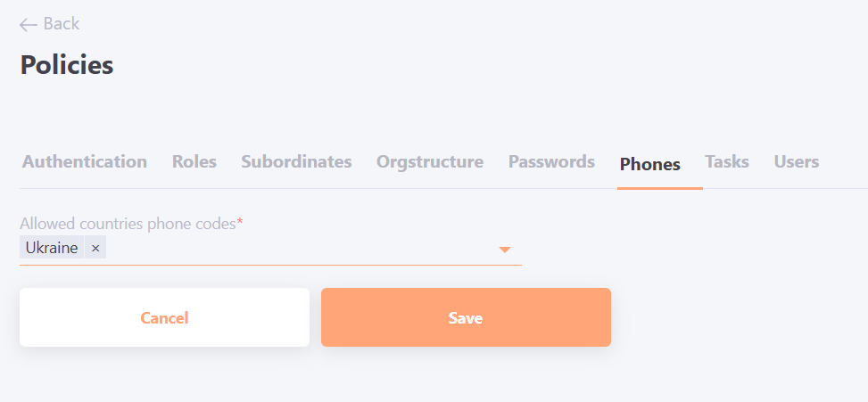Viewport: 868px width, 402px height.
Task: Switch to the Tasks tab
Action: pos(727,162)
